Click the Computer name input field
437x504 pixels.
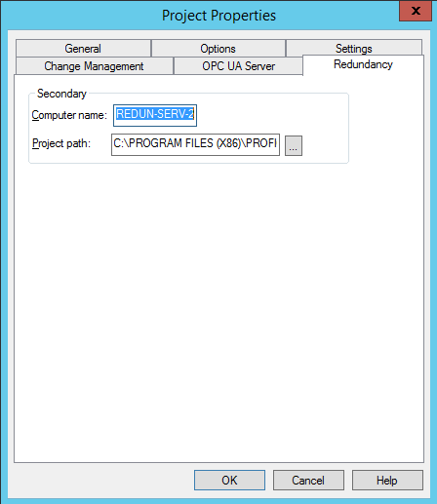[155, 115]
